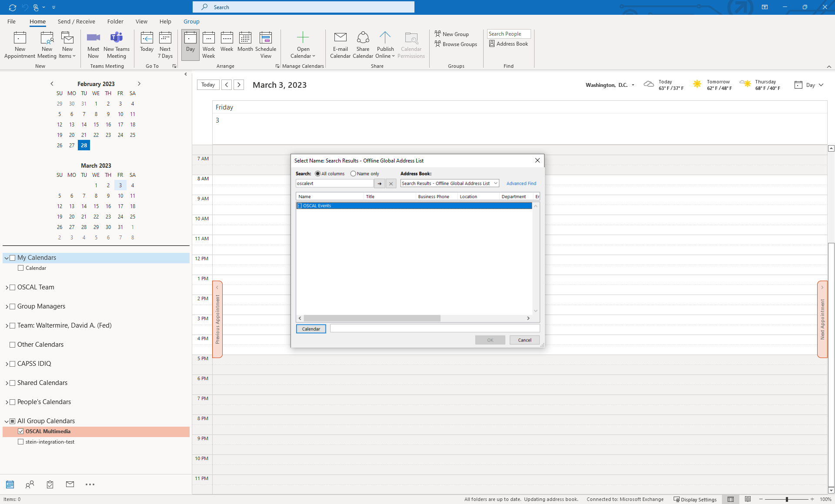Collapse the All Group Calendars section

click(x=7, y=421)
